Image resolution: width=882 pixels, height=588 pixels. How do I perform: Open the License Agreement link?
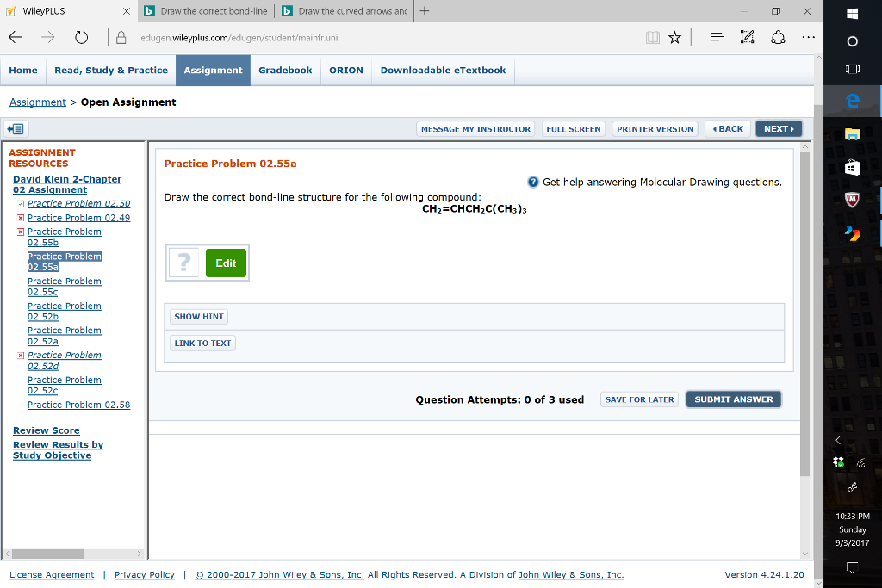coord(52,574)
